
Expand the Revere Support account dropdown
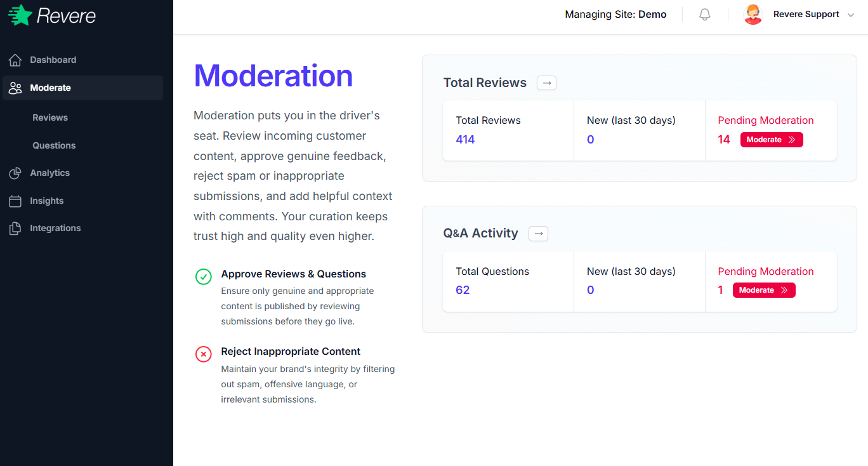[851, 15]
